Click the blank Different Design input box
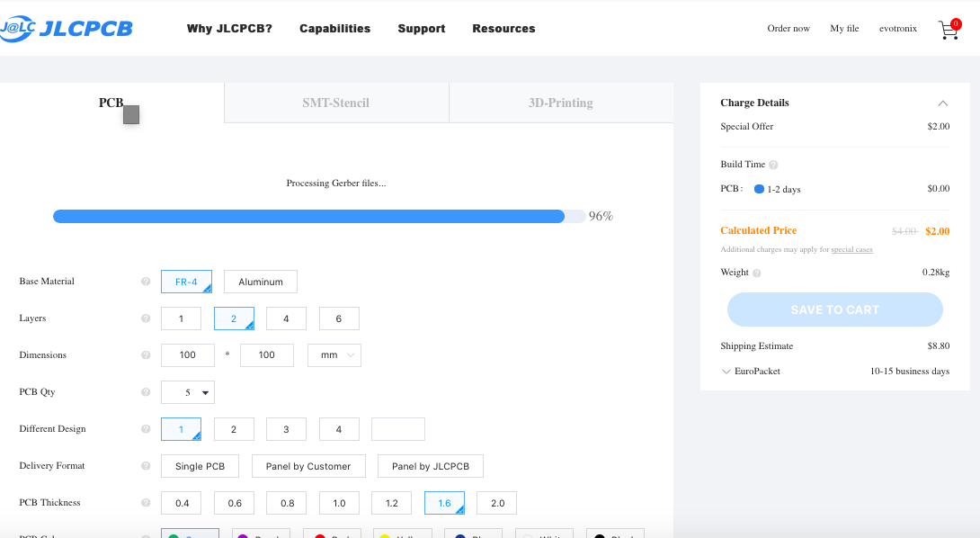This screenshot has height=538, width=980. (398, 429)
